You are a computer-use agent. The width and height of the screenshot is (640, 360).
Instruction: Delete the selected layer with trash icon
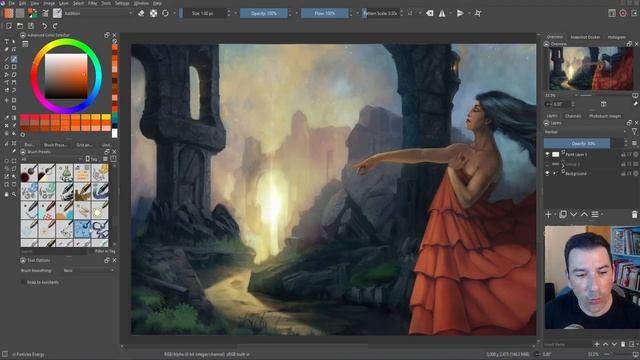[x=634, y=214]
